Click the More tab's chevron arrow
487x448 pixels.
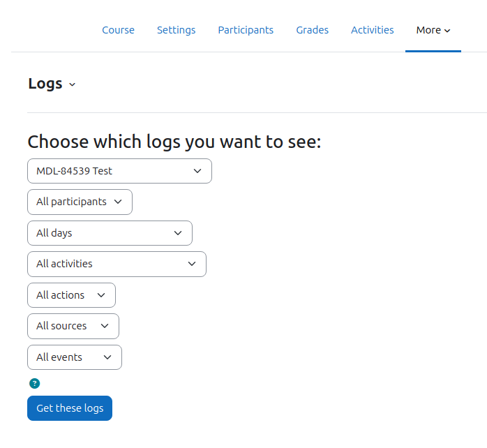447,31
